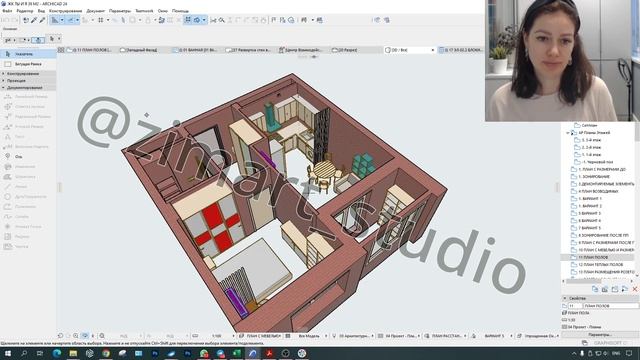The image size is (640, 360).
Task: Click the Параметры... button
Action: (x=599, y=335)
